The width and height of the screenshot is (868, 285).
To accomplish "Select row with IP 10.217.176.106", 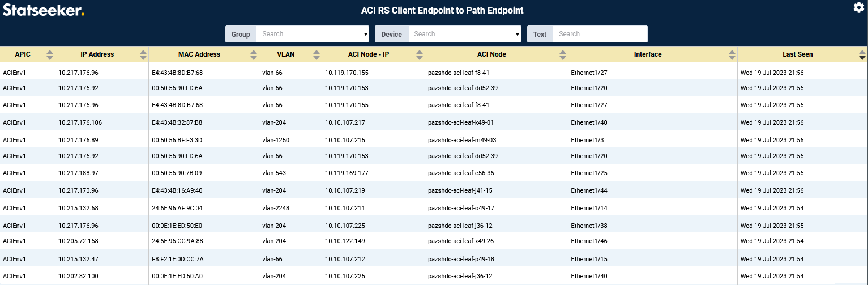I will [x=80, y=122].
